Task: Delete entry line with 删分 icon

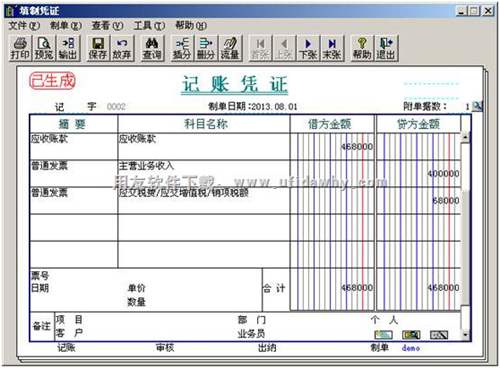Action: (x=206, y=48)
